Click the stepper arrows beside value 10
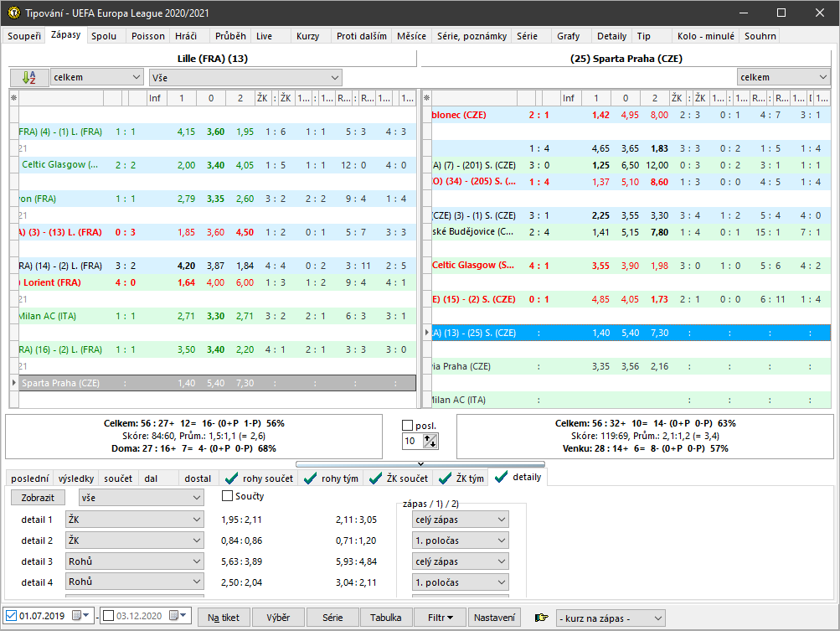Viewport: 840px width, 631px height. point(431,441)
